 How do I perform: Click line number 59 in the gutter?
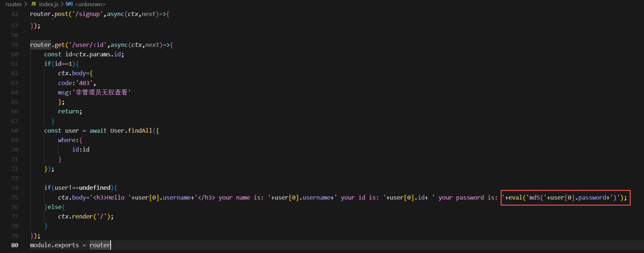(x=15, y=45)
